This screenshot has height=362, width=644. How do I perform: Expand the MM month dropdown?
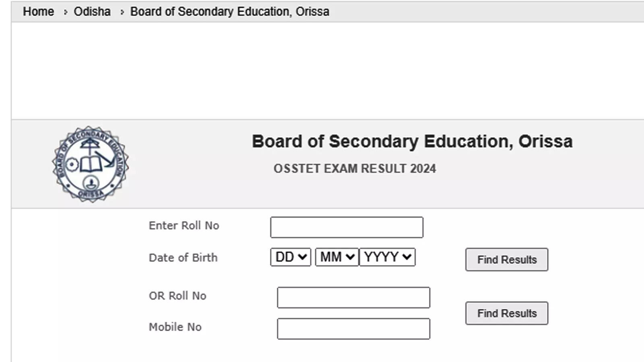(x=337, y=257)
